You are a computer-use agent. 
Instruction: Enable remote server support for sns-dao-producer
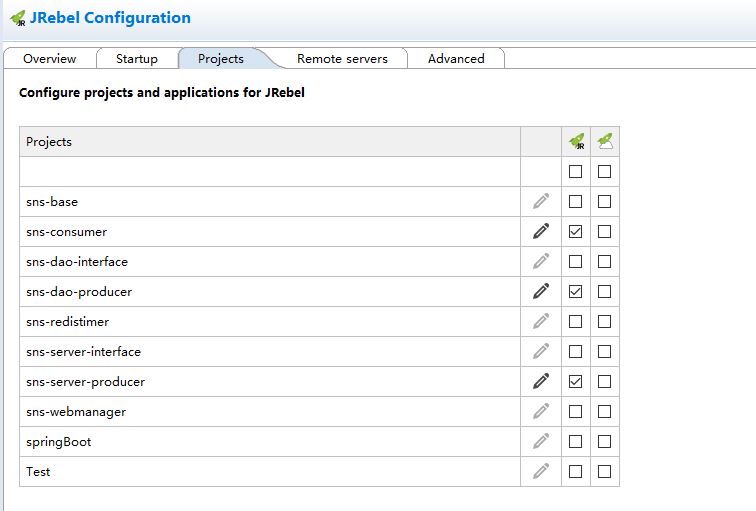(x=604, y=291)
